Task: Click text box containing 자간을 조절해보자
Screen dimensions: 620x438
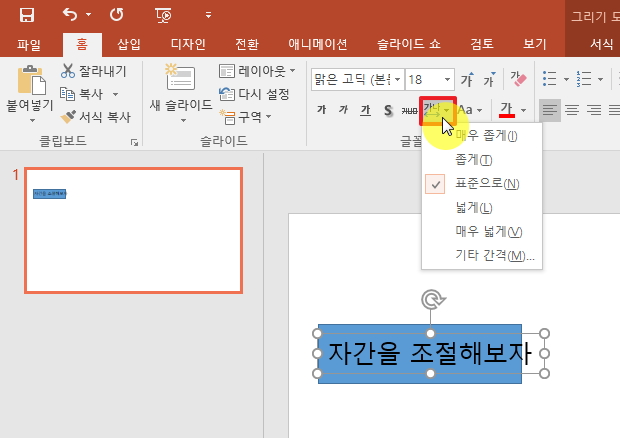Action: point(429,353)
